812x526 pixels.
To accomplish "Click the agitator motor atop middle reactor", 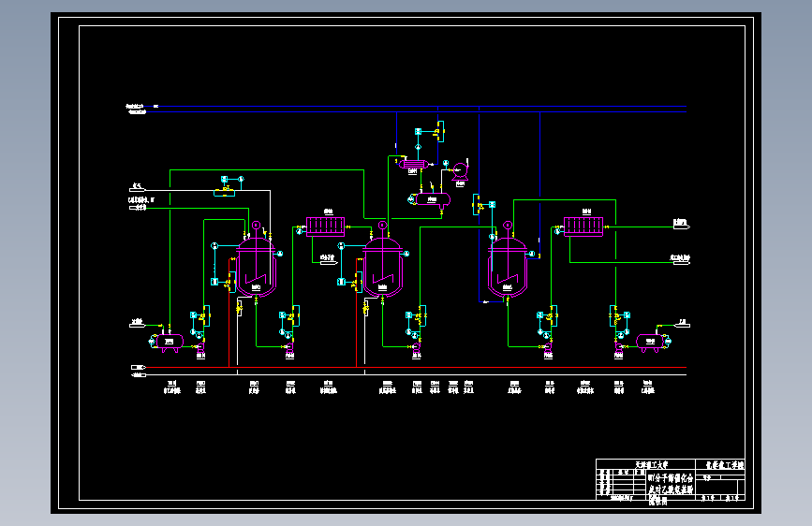I will tap(382, 226).
